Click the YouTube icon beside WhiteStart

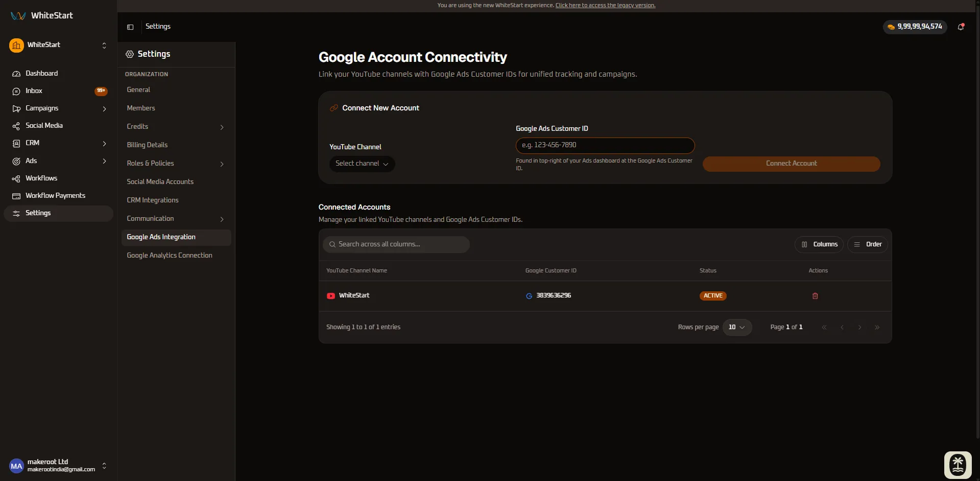(331, 296)
